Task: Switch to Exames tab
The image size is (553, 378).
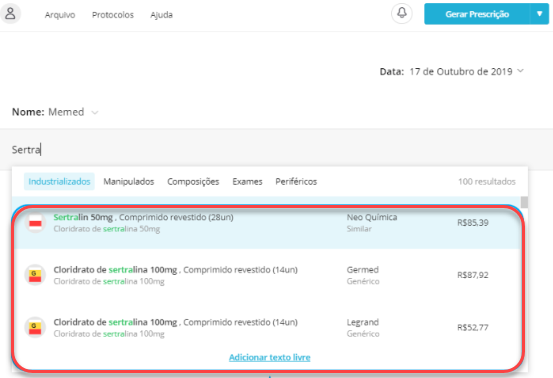Action: (x=247, y=182)
